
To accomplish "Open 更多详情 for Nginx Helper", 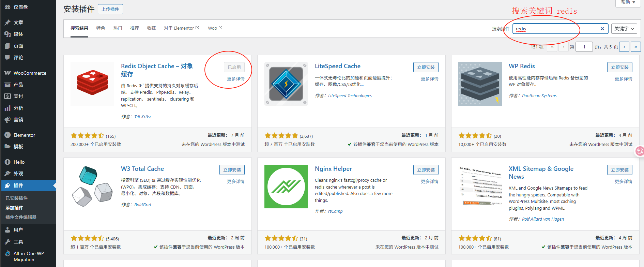I will [430, 181].
